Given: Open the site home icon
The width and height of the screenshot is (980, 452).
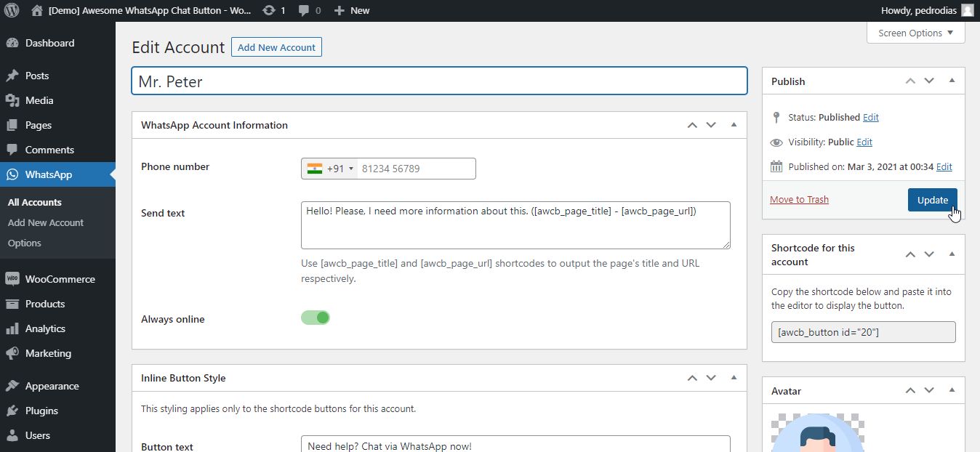Looking at the screenshot, I should (37, 10).
